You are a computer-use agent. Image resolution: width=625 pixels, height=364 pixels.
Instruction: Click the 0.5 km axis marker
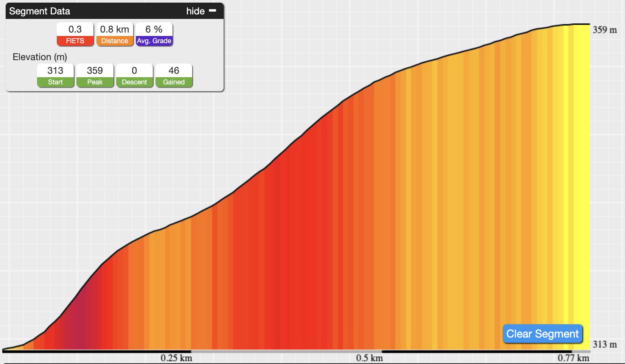(369, 358)
